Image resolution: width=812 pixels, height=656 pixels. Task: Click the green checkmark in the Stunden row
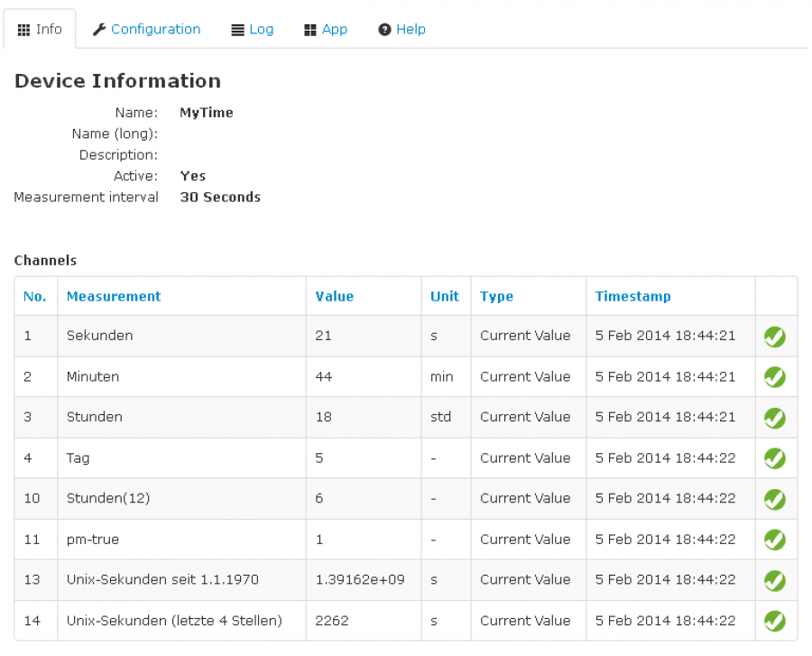click(774, 418)
